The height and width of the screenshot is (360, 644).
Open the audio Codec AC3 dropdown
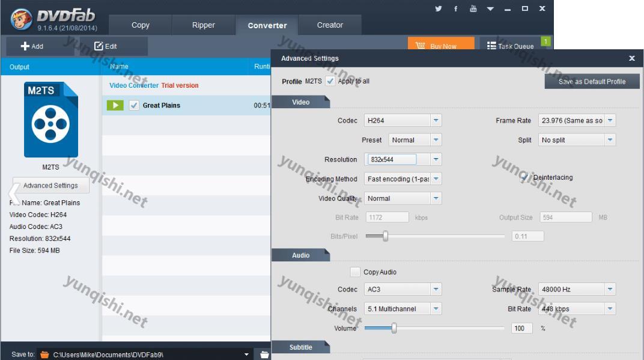click(x=402, y=289)
